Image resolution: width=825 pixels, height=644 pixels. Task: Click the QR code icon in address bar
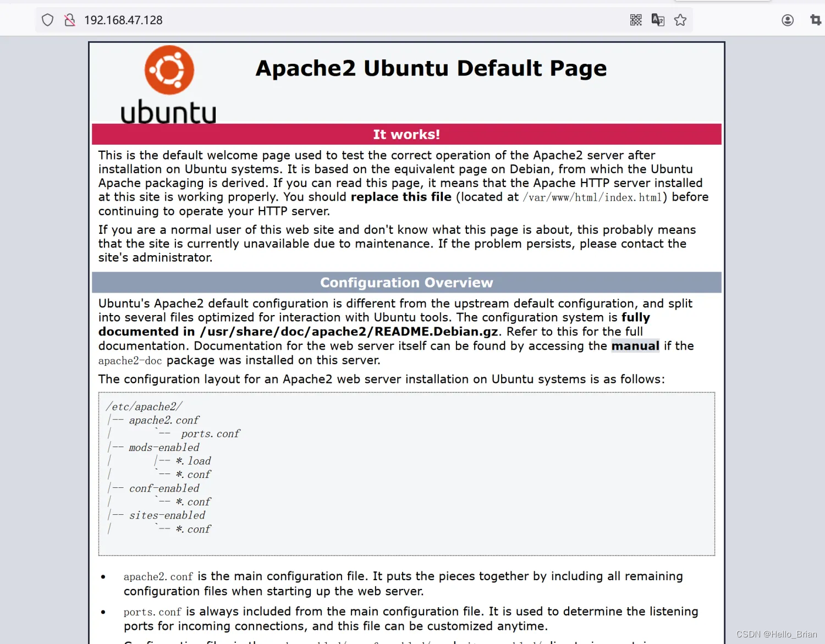point(636,20)
